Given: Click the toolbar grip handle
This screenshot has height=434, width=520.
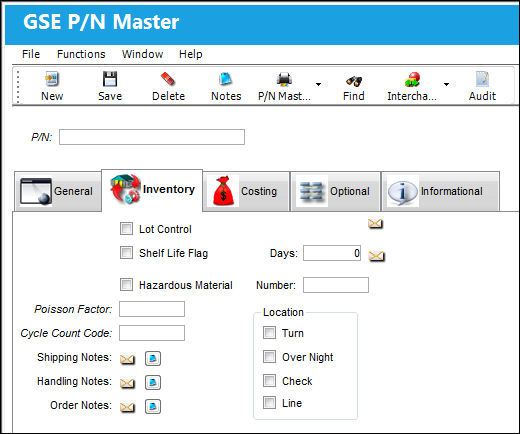Looking at the screenshot, I should [18, 87].
